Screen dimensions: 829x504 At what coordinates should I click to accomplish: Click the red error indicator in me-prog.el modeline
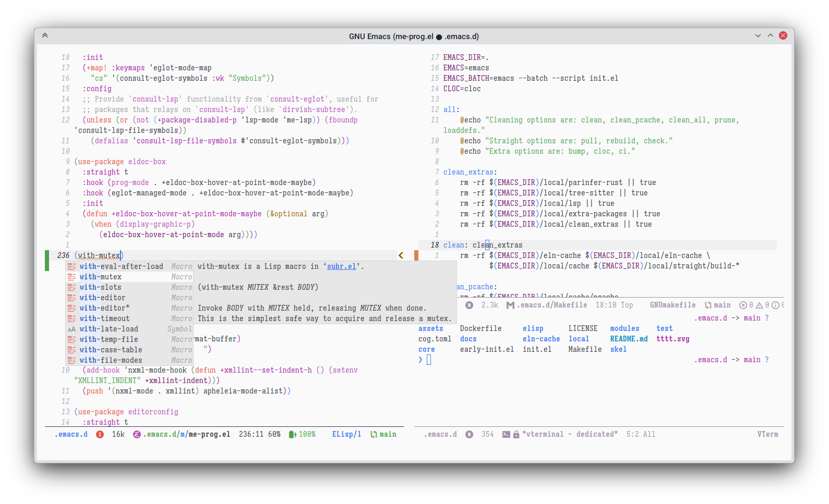[x=100, y=434]
